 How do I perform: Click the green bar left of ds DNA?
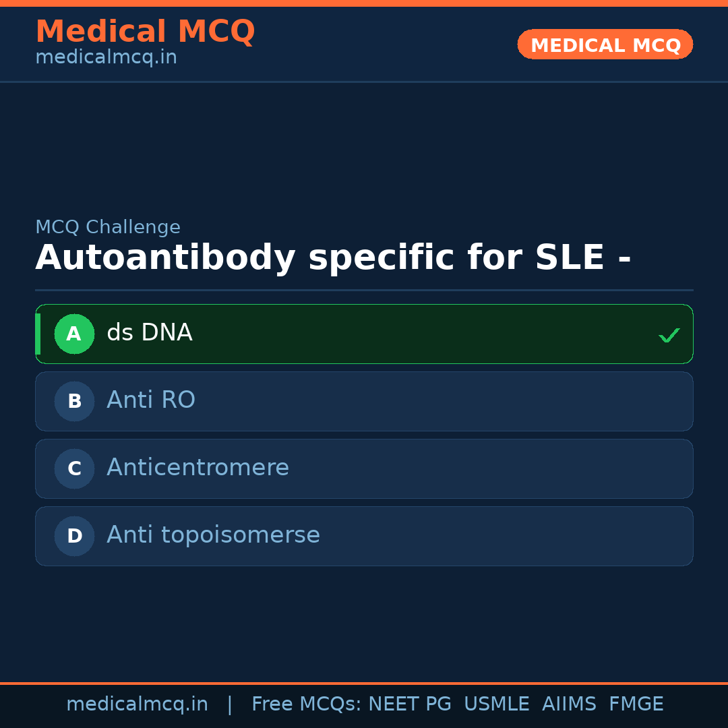point(38,334)
